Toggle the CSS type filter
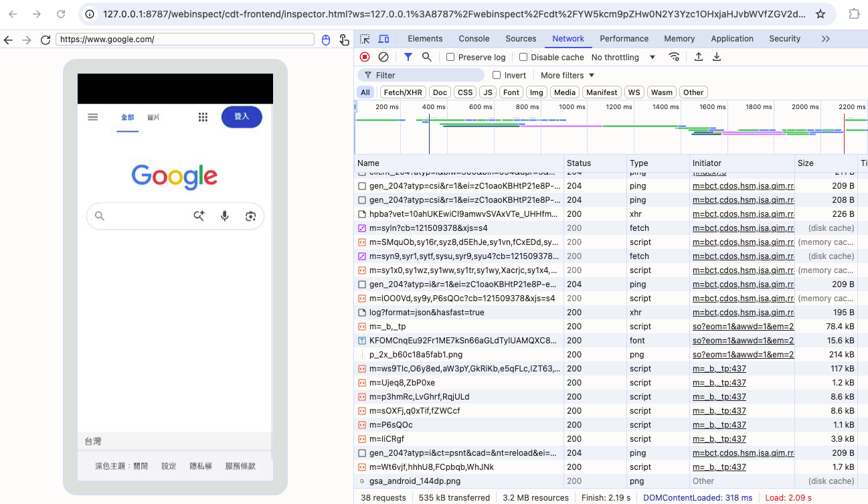The image size is (868, 504). tap(465, 92)
